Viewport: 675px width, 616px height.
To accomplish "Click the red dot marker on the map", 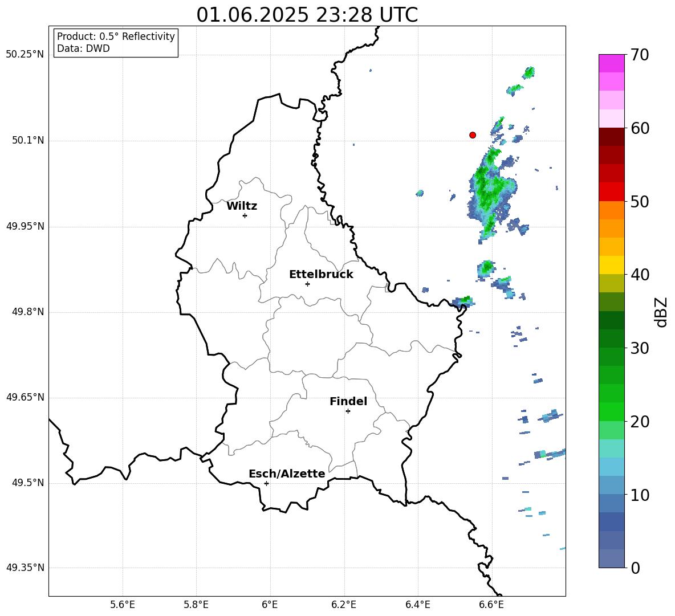I will click(x=472, y=135).
